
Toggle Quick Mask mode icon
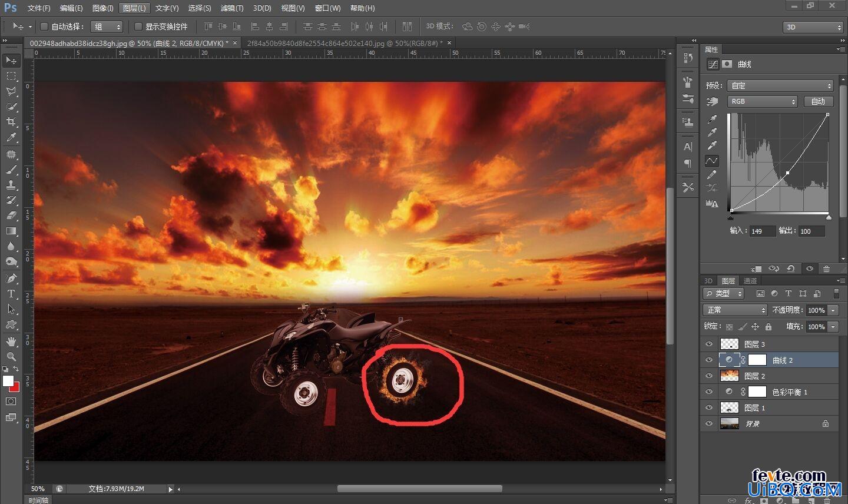tap(11, 402)
